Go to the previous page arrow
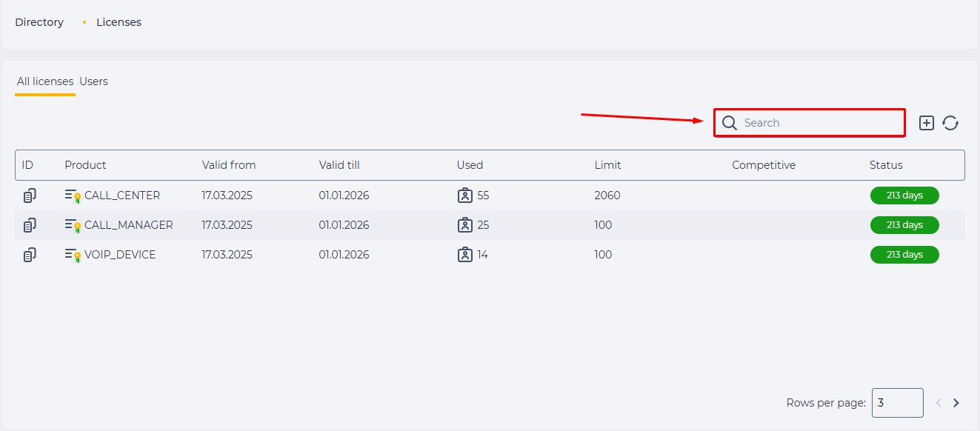This screenshot has height=431, width=980. pyautogui.click(x=939, y=403)
